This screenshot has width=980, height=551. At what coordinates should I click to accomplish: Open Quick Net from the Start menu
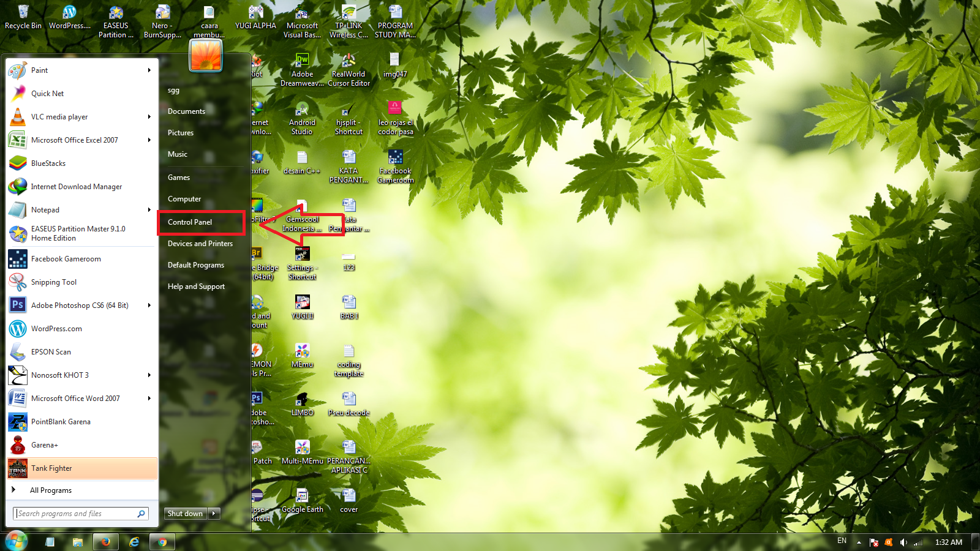pyautogui.click(x=82, y=94)
